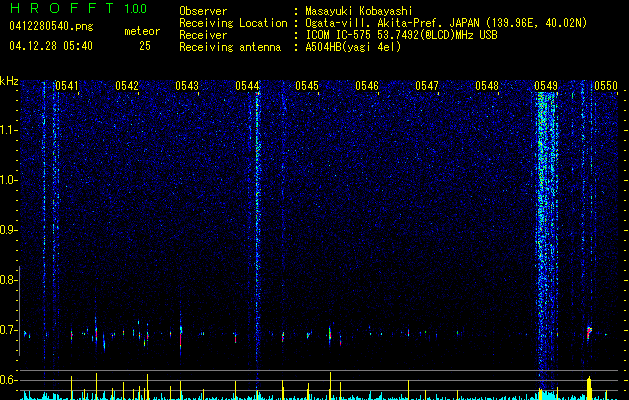This screenshot has height=400, width=629.
Task: Click the 0550 time marker
Action: (x=606, y=86)
